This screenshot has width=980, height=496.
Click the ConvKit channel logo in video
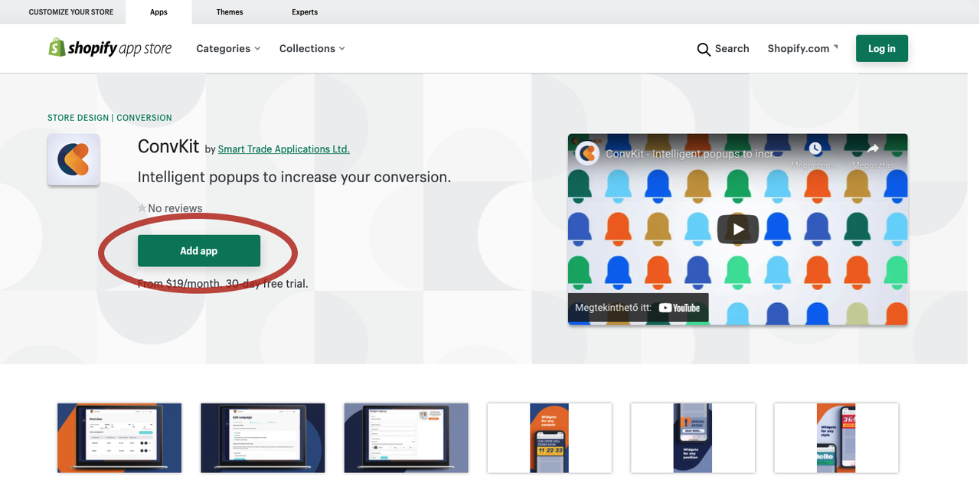(587, 153)
